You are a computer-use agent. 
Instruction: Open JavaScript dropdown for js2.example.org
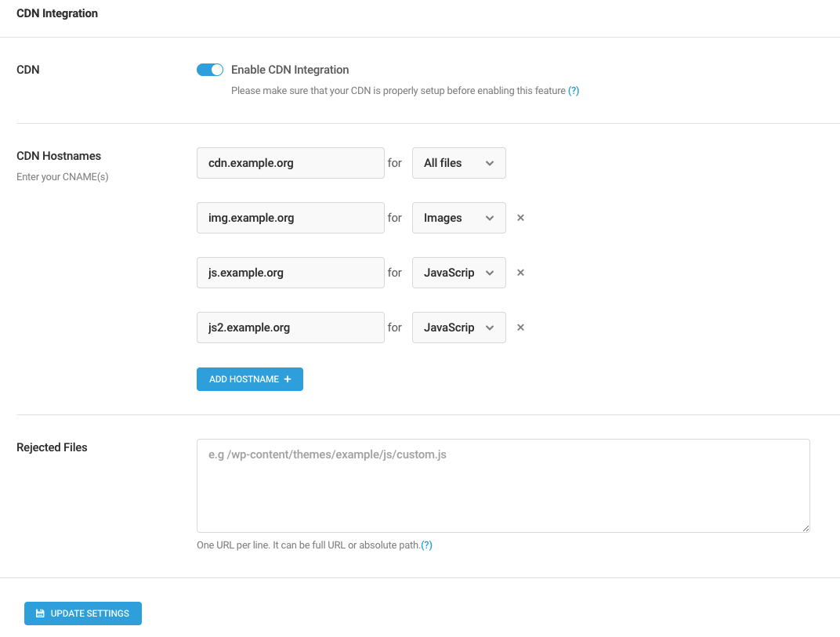[458, 328]
